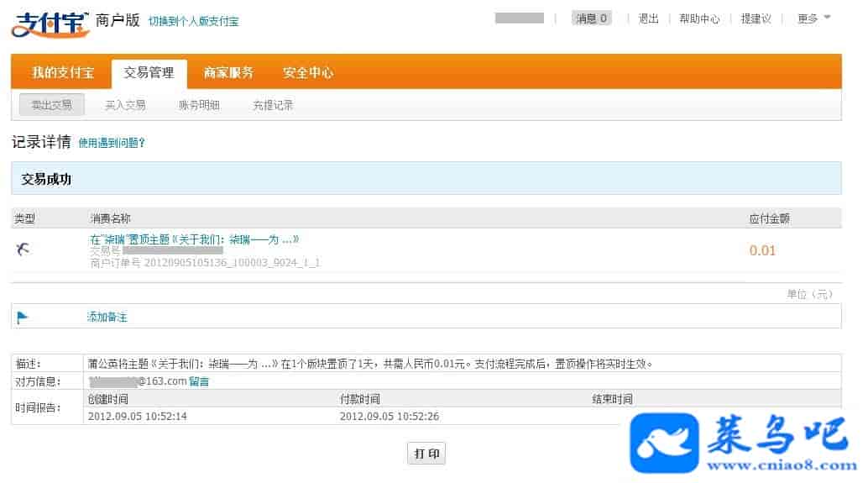Viewport: 868px width, 483px height.
Task: Open the 消息 0 message counter
Action: 592,18
